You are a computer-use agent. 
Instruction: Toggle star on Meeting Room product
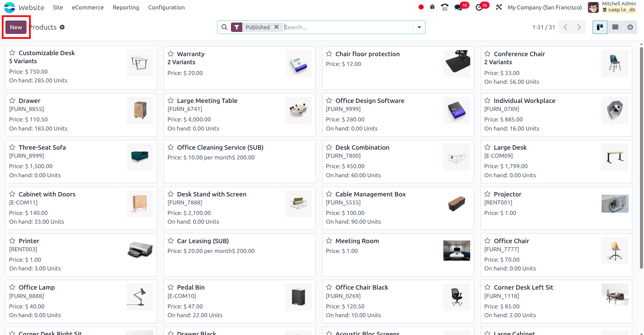[329, 241]
